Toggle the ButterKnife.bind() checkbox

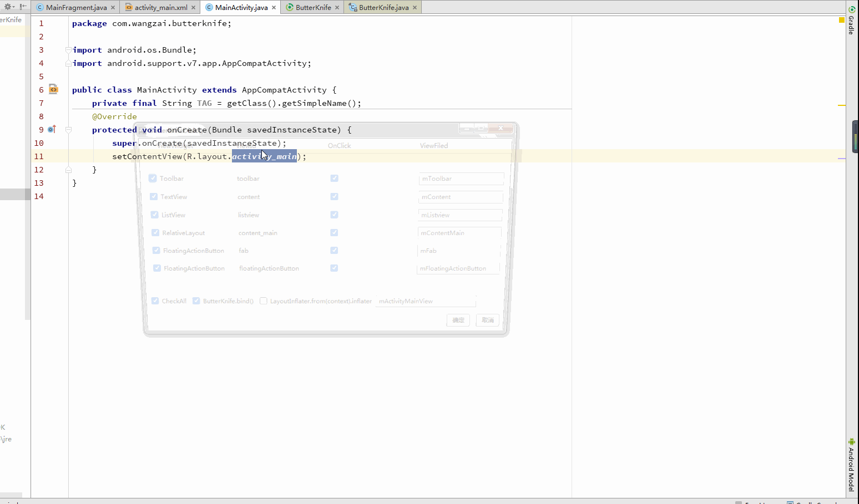point(196,301)
